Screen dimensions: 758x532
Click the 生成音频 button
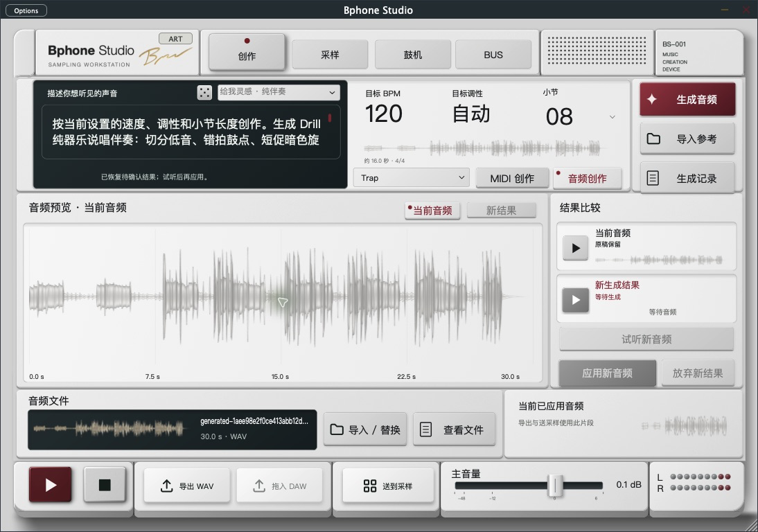[687, 99]
